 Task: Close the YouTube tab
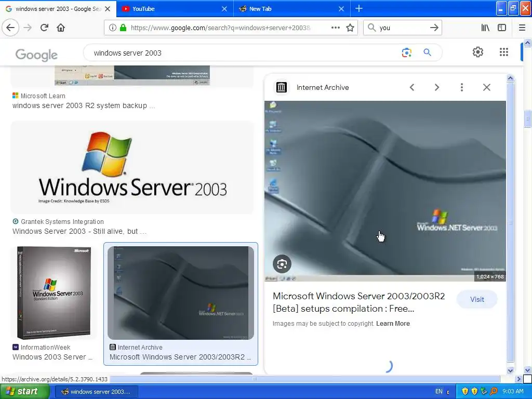coord(224,9)
